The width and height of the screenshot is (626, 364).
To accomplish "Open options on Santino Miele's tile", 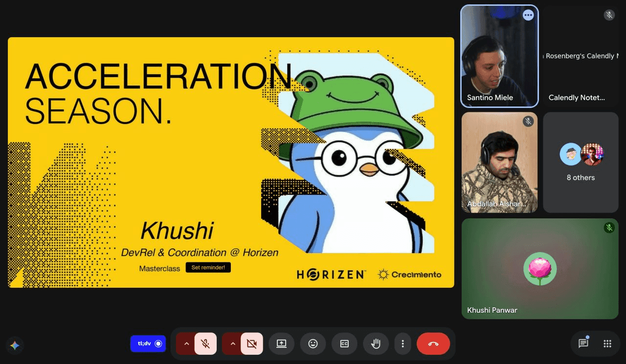I will (x=528, y=15).
